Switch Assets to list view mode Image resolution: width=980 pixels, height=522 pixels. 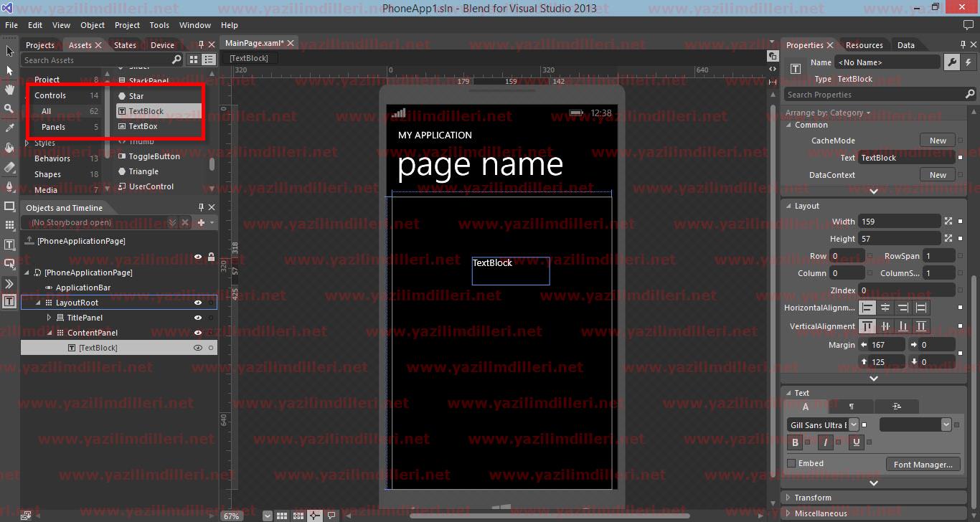click(x=208, y=60)
